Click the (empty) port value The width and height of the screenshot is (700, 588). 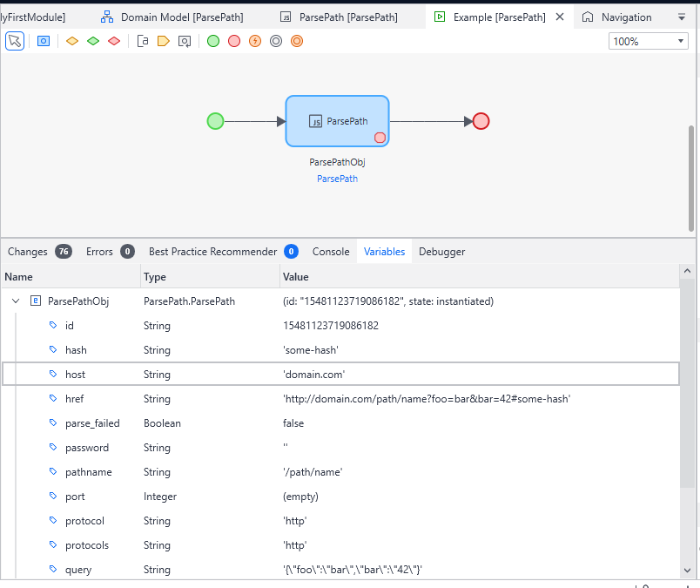[x=300, y=497]
